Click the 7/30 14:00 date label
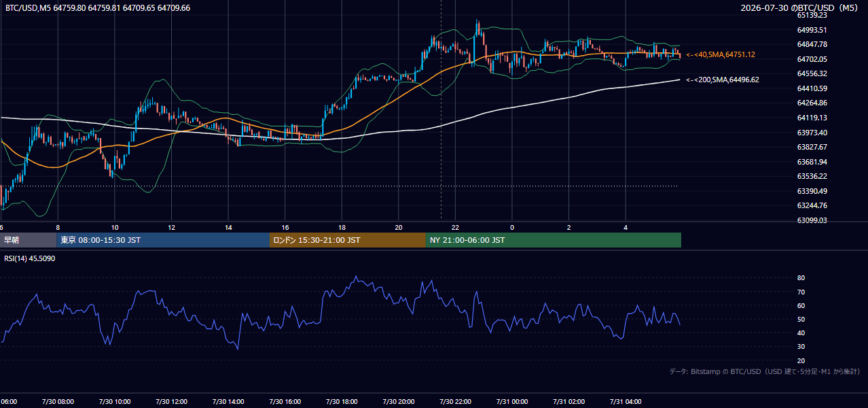 pos(228,402)
